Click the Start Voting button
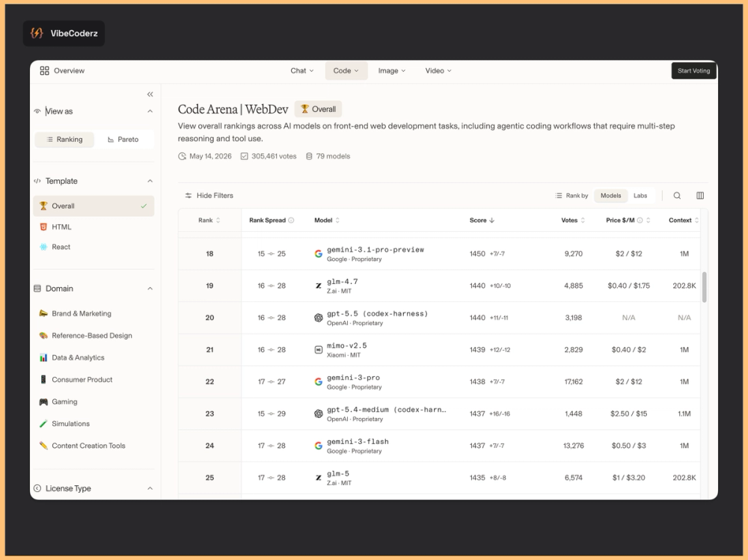The height and width of the screenshot is (560, 748). point(693,70)
